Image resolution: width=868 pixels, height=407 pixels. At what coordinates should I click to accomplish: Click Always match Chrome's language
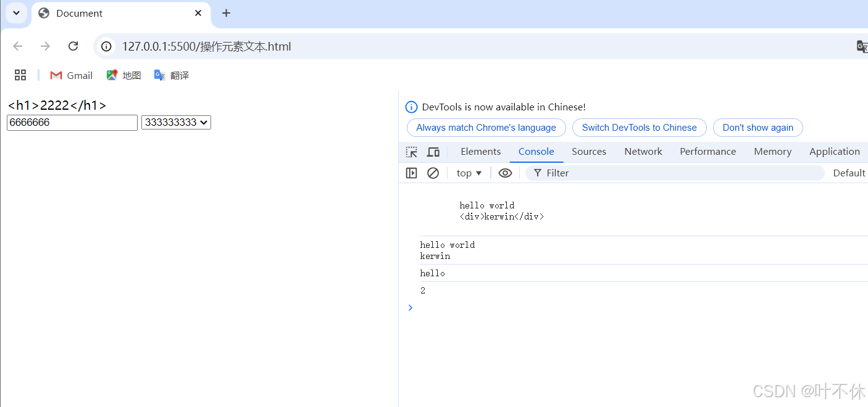pyautogui.click(x=486, y=128)
